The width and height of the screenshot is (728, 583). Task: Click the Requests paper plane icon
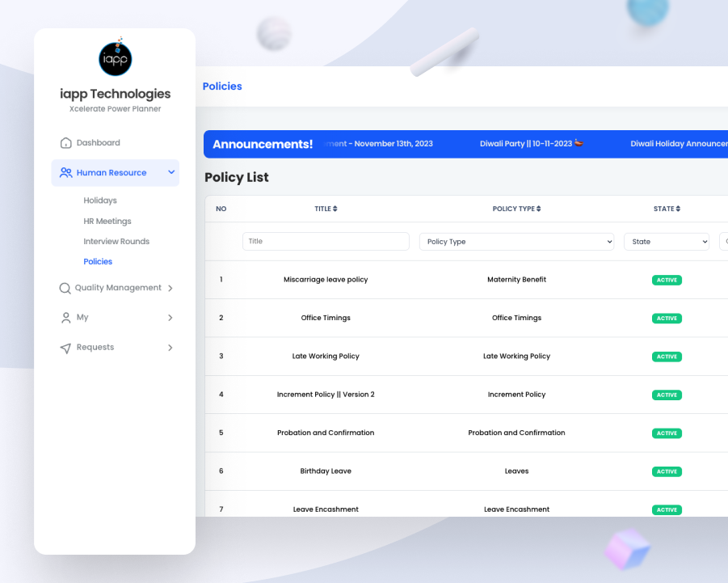pyautogui.click(x=65, y=348)
